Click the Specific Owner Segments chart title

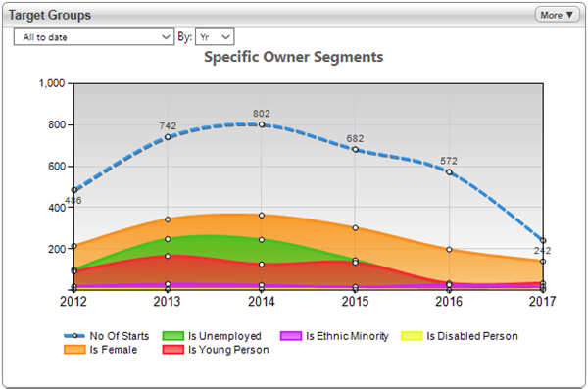click(x=294, y=57)
